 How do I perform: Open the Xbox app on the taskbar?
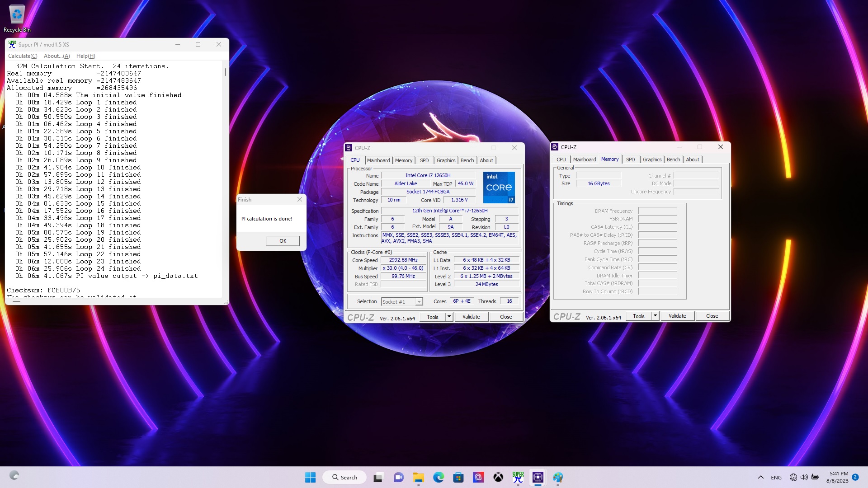click(x=498, y=477)
